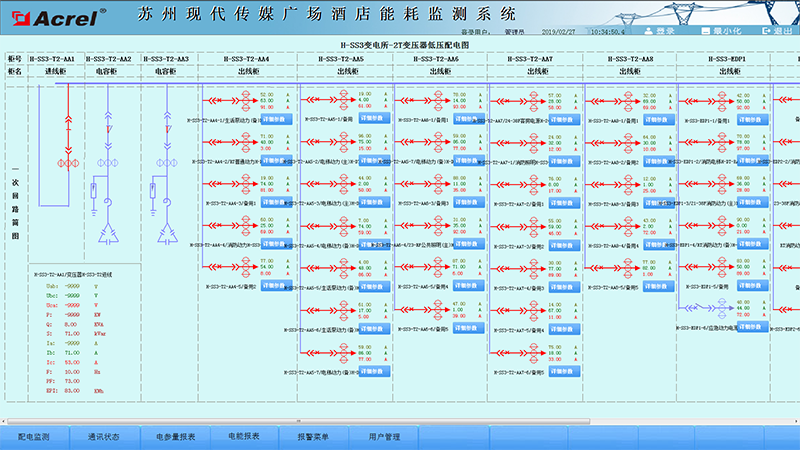Select the blue current transformer circles in cabinet AA3
The width and height of the screenshot is (800, 450).
(167, 163)
